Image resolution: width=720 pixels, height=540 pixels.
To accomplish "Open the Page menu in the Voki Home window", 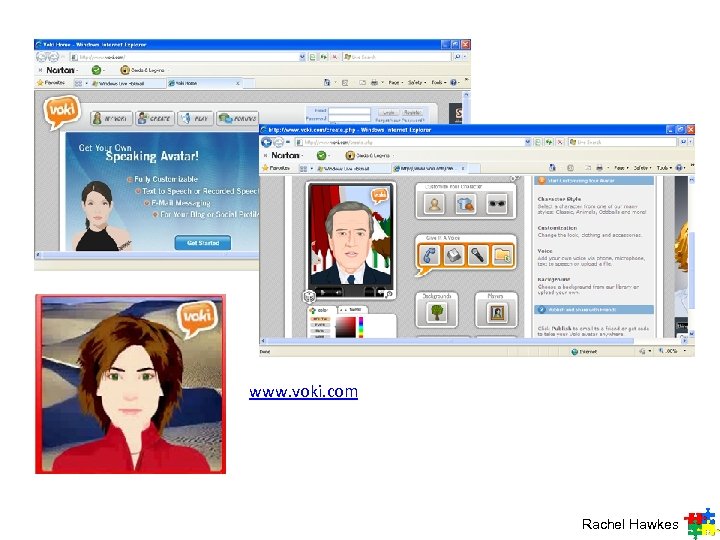I will click(395, 83).
